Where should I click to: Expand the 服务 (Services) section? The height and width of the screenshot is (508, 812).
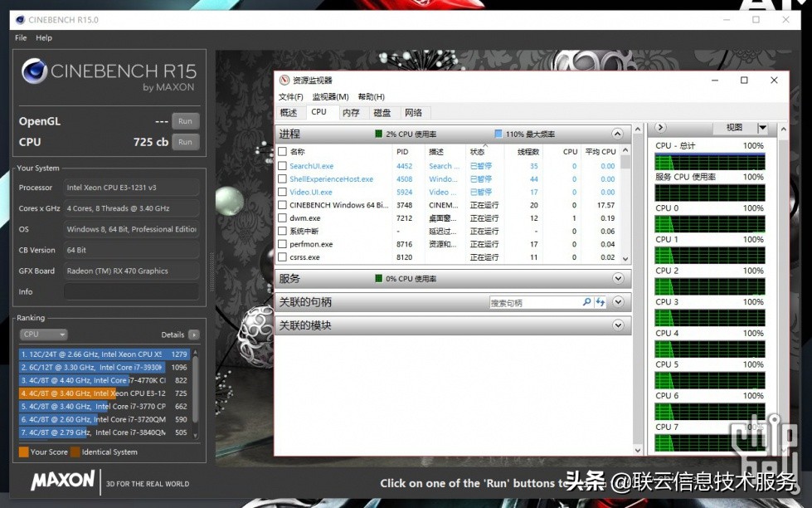(617, 279)
